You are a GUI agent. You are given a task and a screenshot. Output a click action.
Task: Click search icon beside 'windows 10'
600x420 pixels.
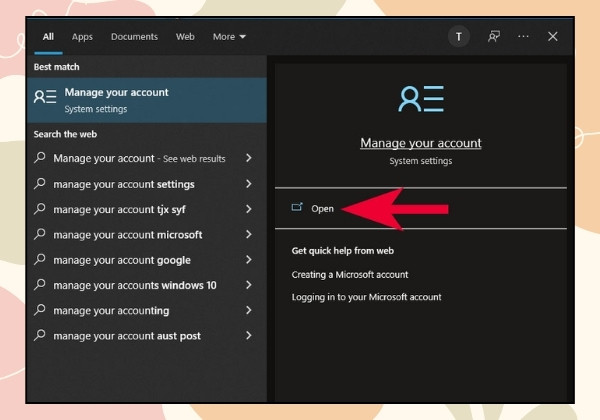(x=40, y=285)
